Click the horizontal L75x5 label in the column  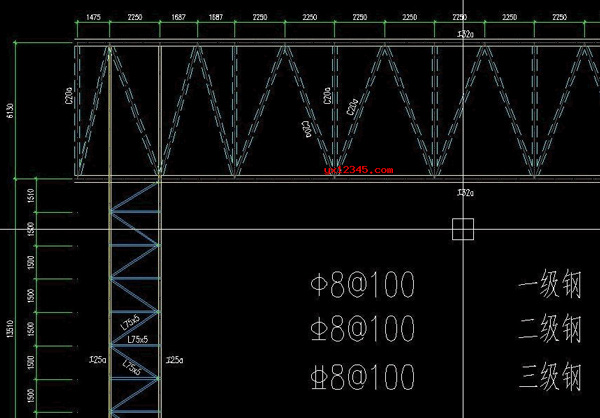coord(137,339)
